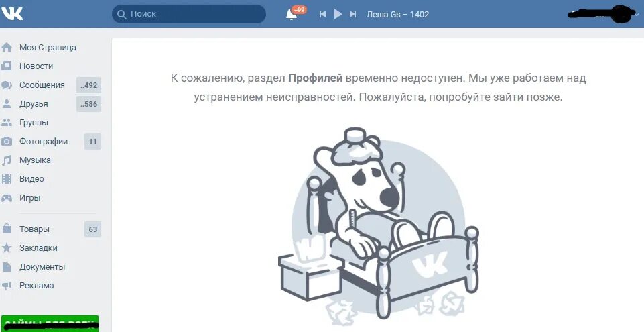Open Товары shopping bag icon
The width and height of the screenshot is (644, 332).
(x=7, y=229)
